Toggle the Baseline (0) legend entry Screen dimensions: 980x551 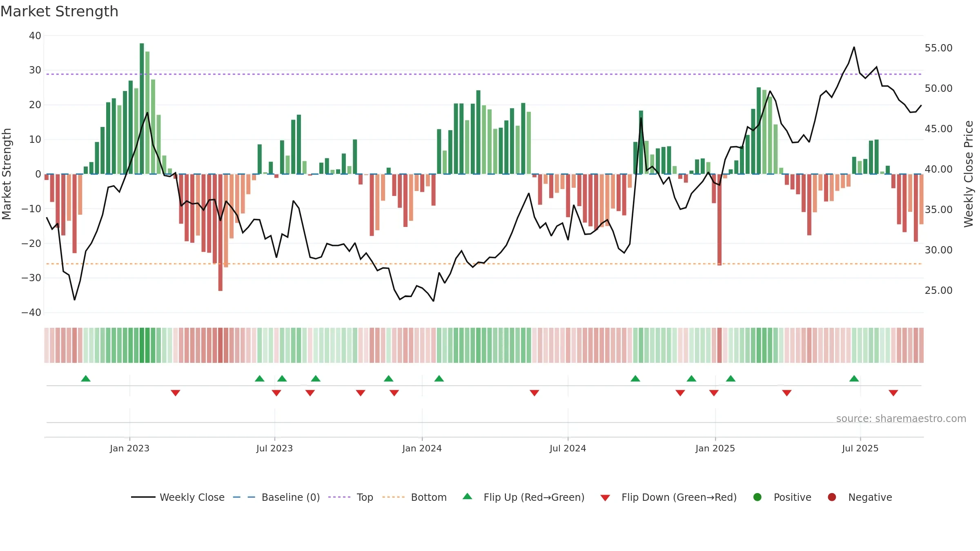[276, 497]
